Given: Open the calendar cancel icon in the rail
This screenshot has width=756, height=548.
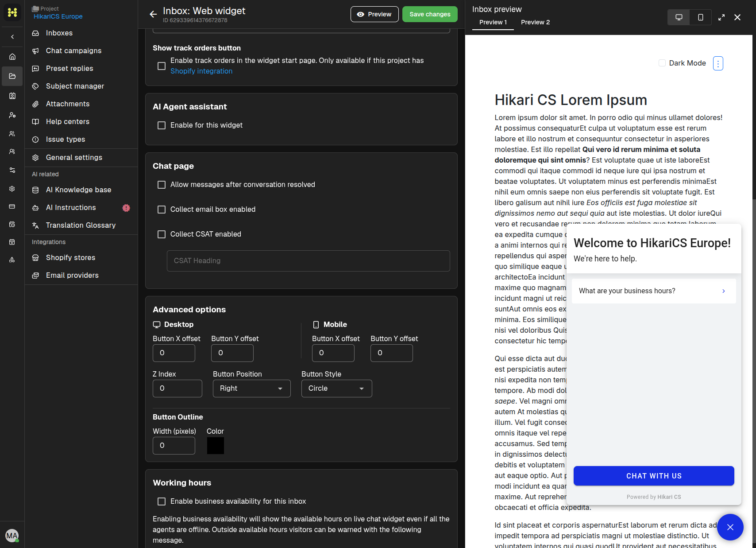Looking at the screenshot, I should 12,242.
